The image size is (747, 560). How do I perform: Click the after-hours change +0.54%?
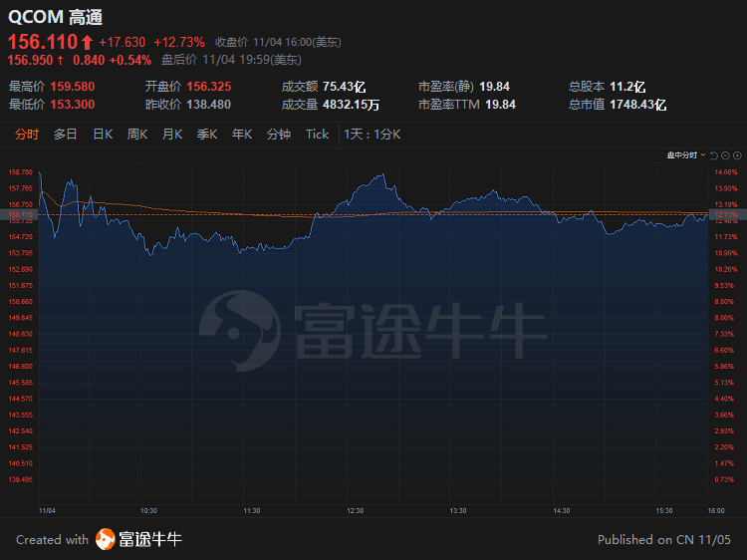pyautogui.click(x=130, y=60)
